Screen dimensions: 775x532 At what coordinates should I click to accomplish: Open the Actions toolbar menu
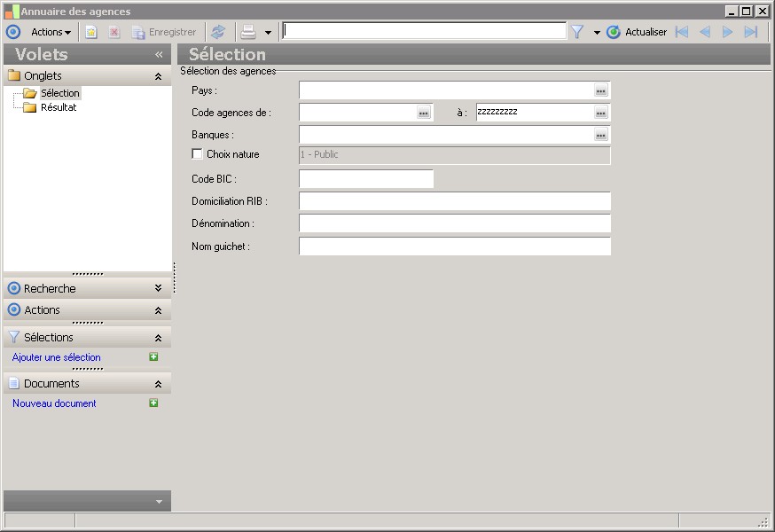click(51, 32)
